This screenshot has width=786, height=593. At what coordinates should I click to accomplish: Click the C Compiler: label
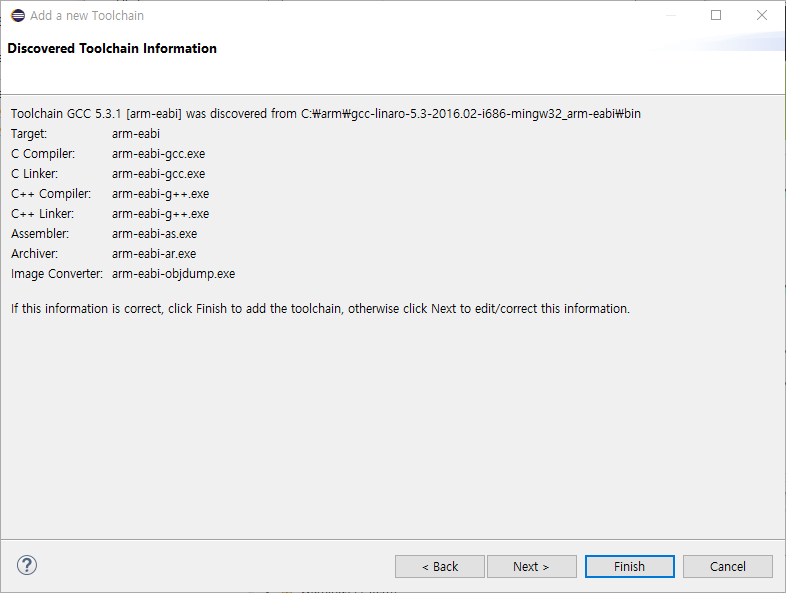[43, 154]
